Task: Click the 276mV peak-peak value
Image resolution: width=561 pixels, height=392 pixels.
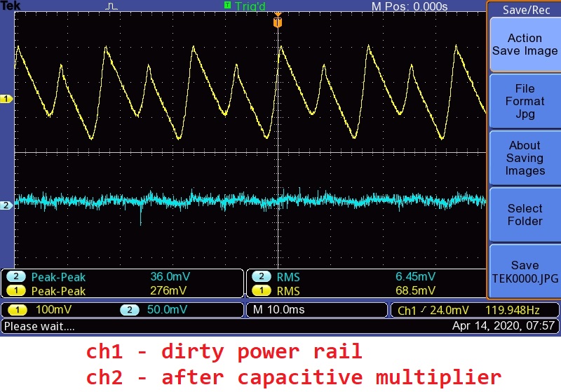Action: 168,290
